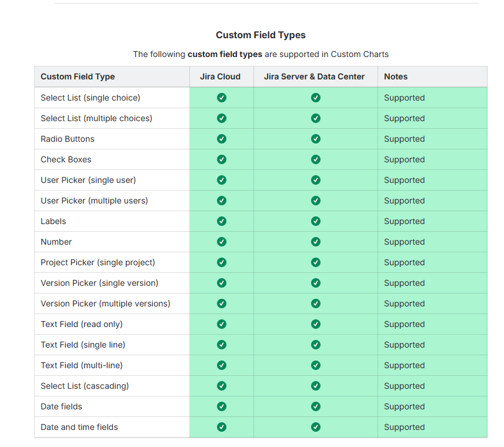The width and height of the screenshot is (504, 447).
Task: Click Jira Cloud checkmark for Date and time fields
Action: pos(222,427)
